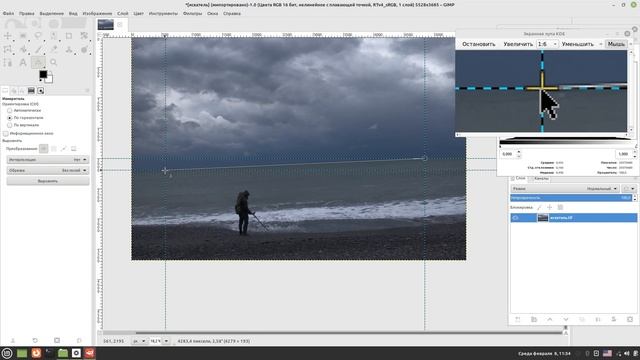Viewport: 640px width, 360px height.
Task: Toggle lock alpha channel
Action: (x=560, y=208)
